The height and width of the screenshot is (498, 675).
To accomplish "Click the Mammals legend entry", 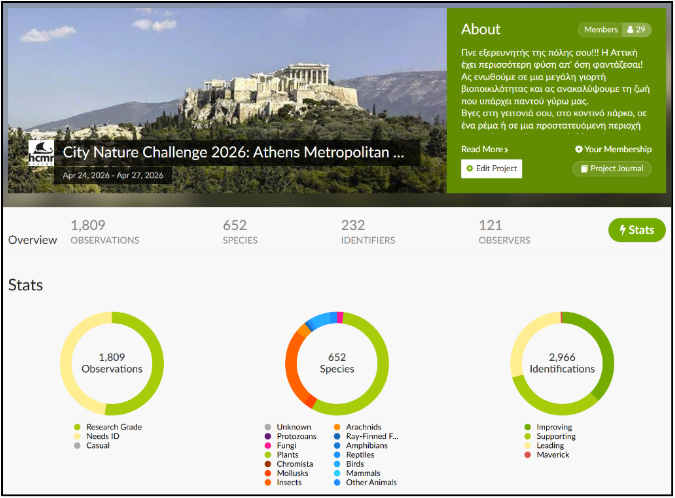I will pos(357,473).
